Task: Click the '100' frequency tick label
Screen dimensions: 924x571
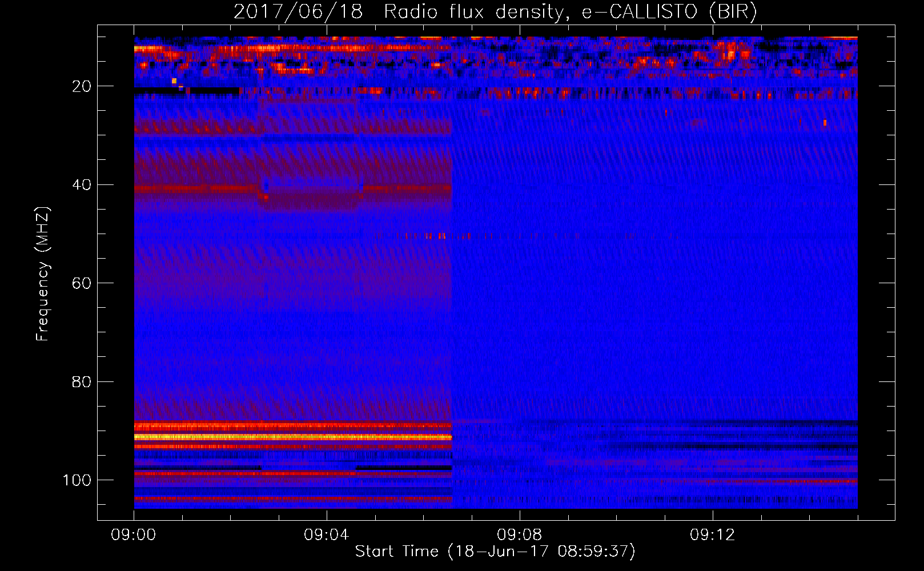Action: [x=77, y=480]
